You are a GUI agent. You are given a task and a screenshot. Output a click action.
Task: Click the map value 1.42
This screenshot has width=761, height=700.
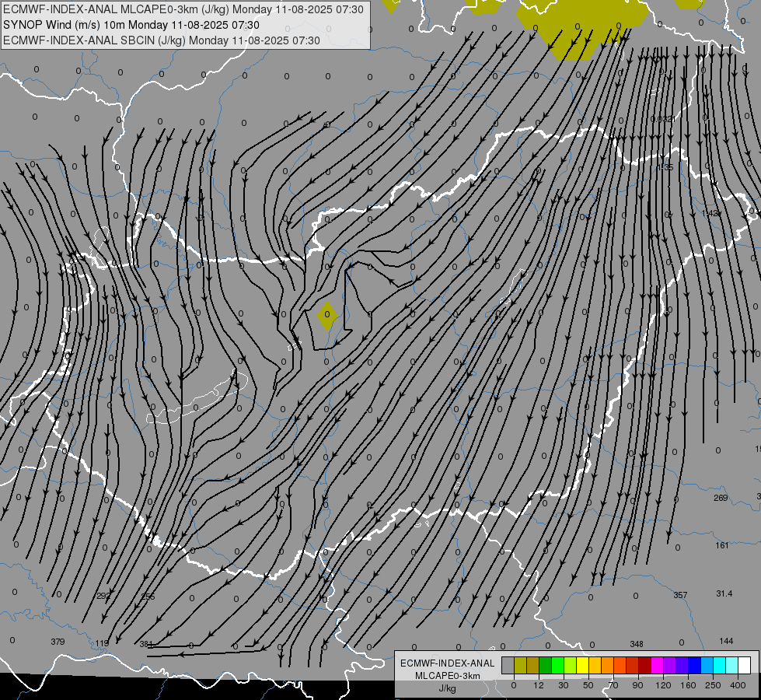(710, 213)
